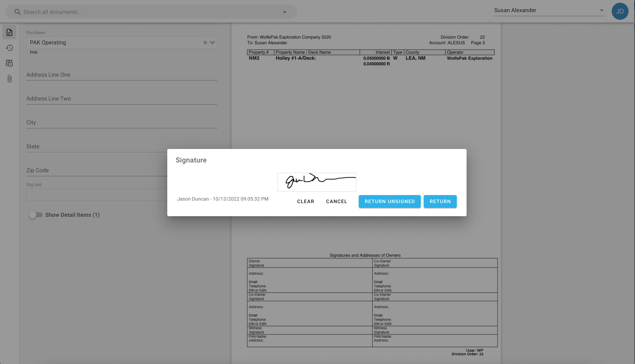Screen dimensions: 635x364
Task: Click the Signature dialog title
Action: pyautogui.click(x=191, y=160)
